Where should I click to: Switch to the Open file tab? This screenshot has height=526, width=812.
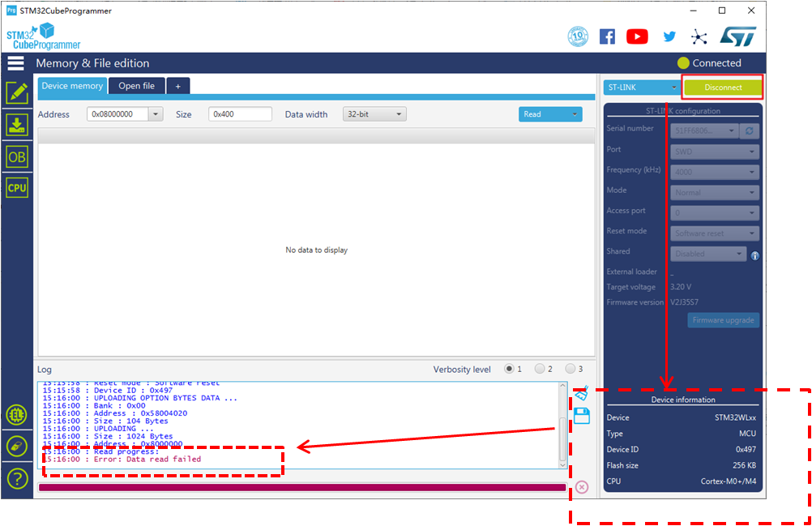[137, 86]
